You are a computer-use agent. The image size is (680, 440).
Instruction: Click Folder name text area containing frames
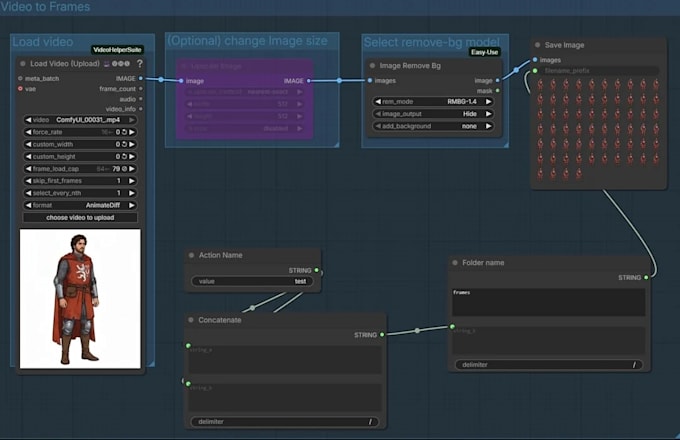click(549, 302)
